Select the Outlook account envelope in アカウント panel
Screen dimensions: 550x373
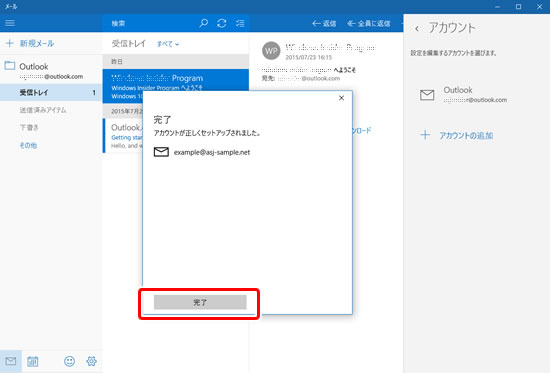427,95
